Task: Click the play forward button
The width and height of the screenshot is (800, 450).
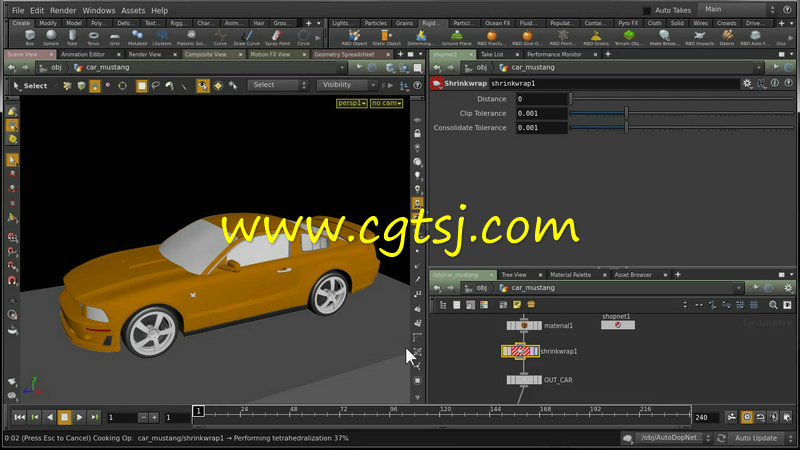Action: tap(80, 417)
